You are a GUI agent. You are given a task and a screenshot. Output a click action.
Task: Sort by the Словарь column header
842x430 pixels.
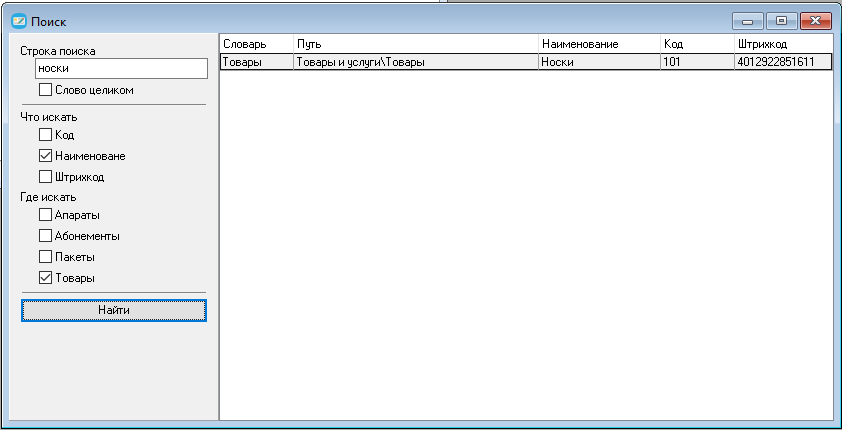[x=257, y=44]
